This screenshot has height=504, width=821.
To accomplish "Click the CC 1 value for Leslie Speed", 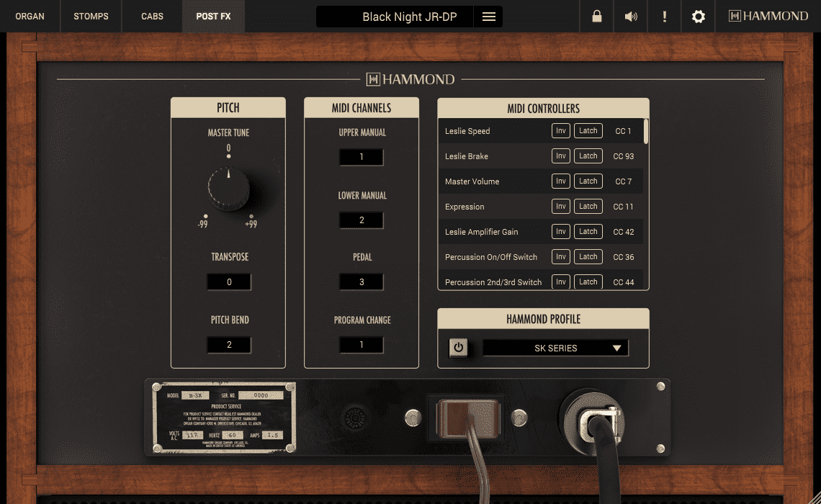I will tap(623, 131).
